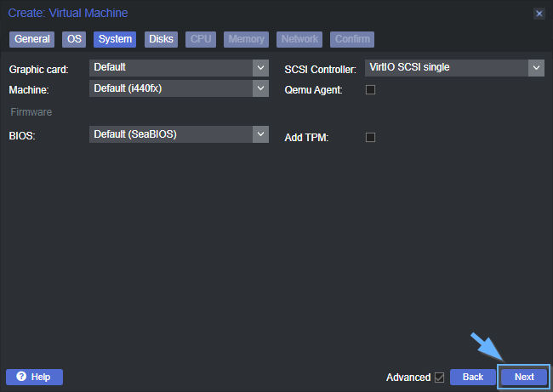Click the Next button
Image resolution: width=553 pixels, height=392 pixels.
tap(524, 377)
